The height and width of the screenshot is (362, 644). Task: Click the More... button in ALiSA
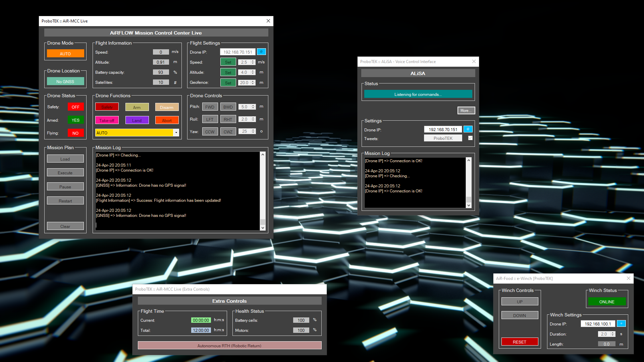466,111
